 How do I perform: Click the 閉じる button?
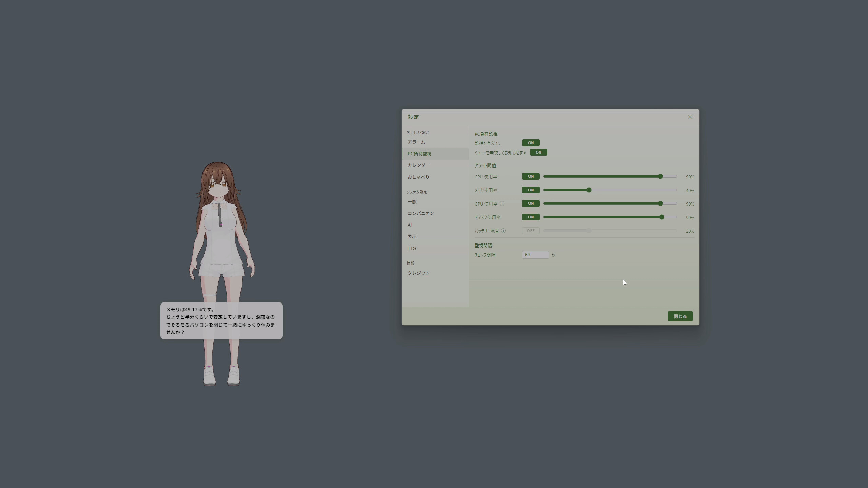click(680, 316)
